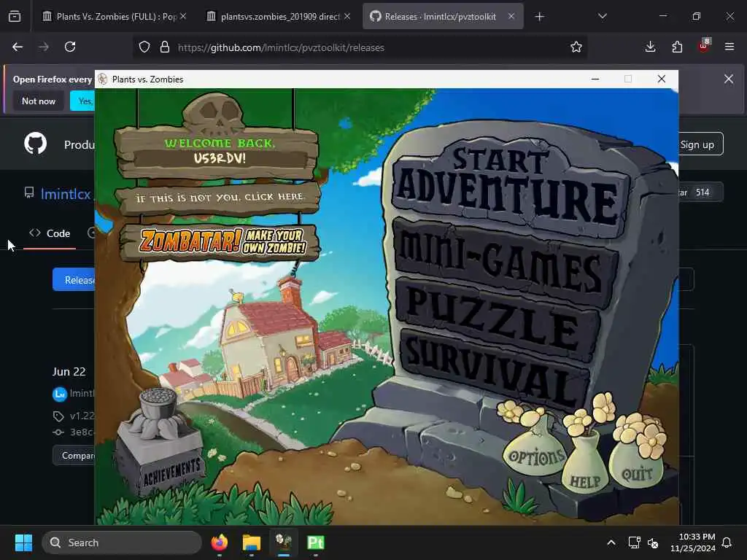Click the Jun 22 release date
The height and width of the screenshot is (560, 747).
pyautogui.click(x=69, y=371)
